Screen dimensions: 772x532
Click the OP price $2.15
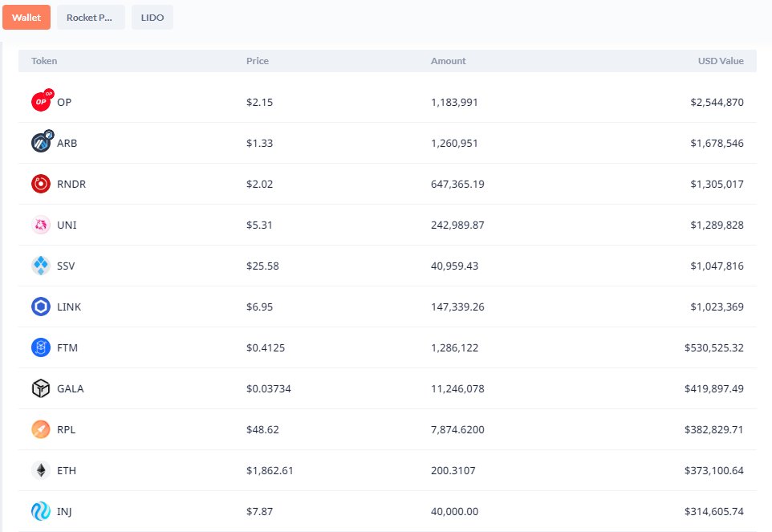(x=259, y=103)
